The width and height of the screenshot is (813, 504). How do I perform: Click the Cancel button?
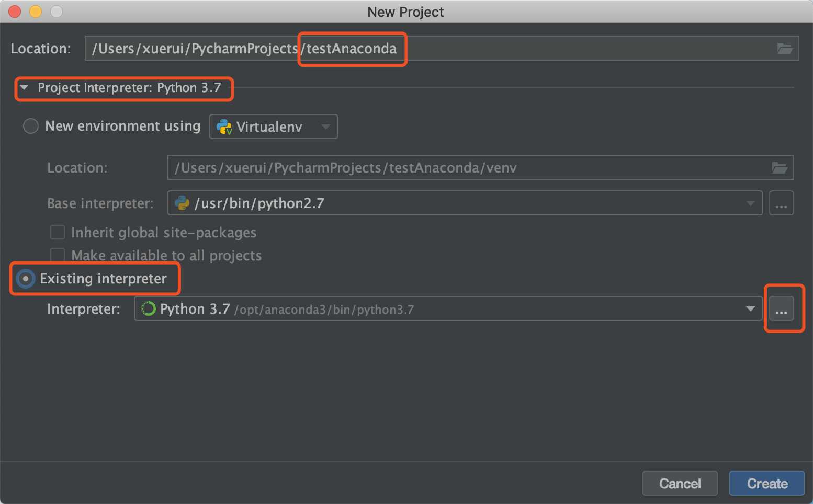(x=680, y=484)
